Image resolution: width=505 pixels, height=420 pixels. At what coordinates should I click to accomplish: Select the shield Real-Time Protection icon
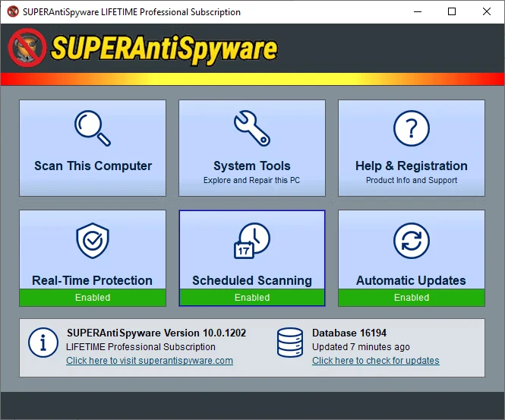point(93,242)
